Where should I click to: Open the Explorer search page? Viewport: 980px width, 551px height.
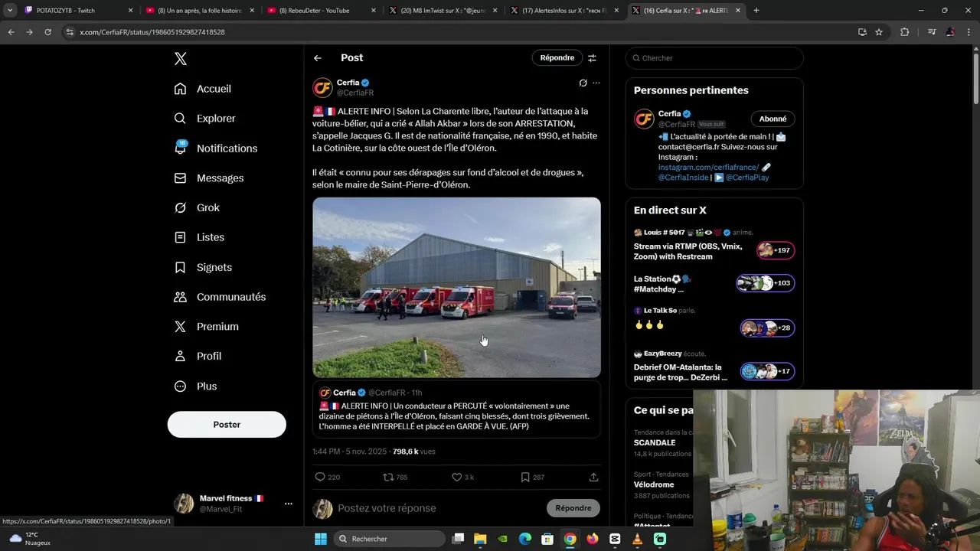204,119
